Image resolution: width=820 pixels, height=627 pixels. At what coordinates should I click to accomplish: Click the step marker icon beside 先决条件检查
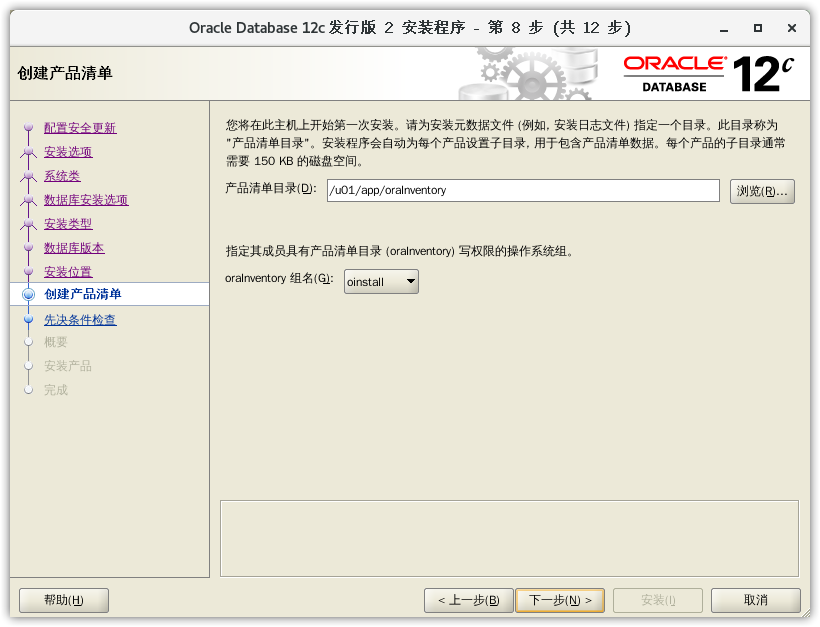click(29, 320)
